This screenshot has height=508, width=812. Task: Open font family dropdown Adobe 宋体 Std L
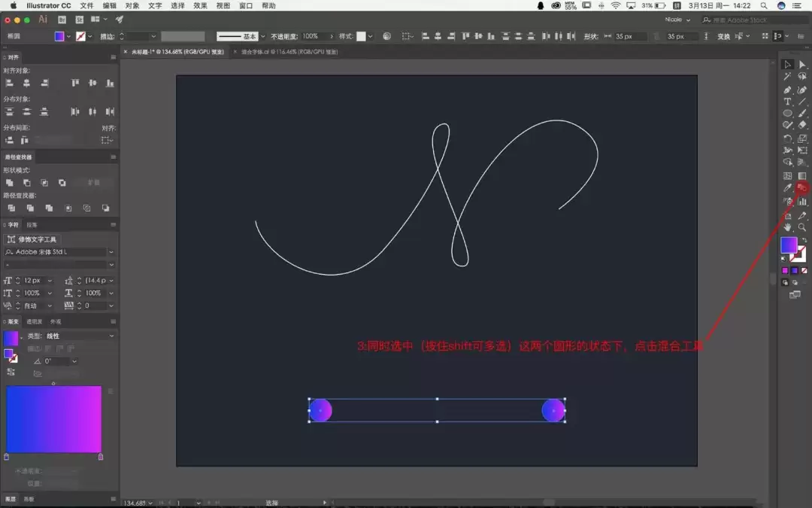point(111,252)
